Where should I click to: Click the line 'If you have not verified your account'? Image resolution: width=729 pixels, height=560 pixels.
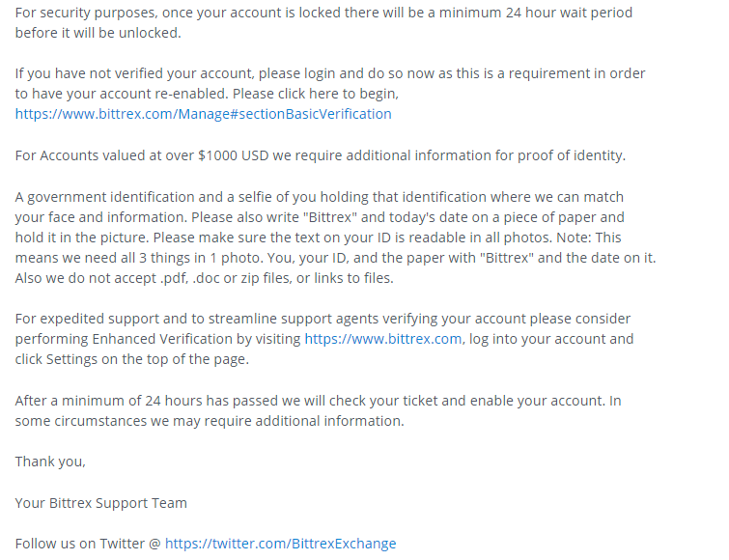(330, 73)
